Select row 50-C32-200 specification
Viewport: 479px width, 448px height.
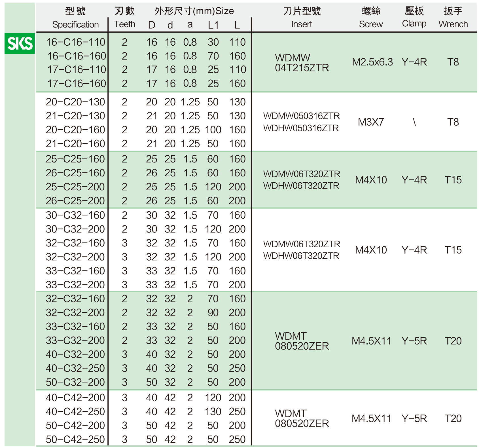(x=75, y=382)
